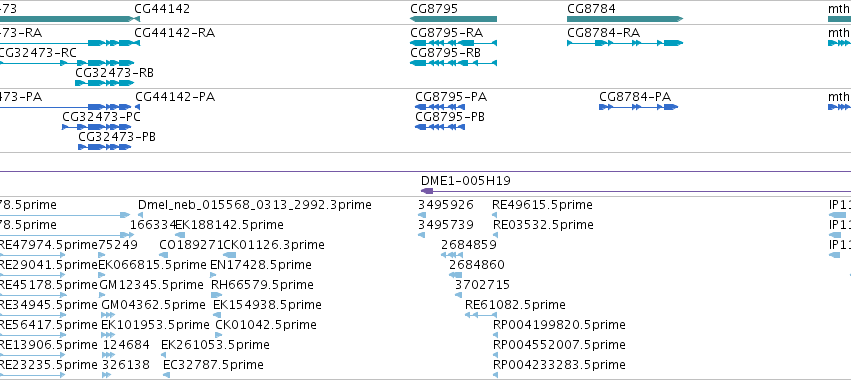Image resolution: width=851 pixels, height=380 pixels.
Task: Select the CG8795 gene bar
Action: [453, 19]
